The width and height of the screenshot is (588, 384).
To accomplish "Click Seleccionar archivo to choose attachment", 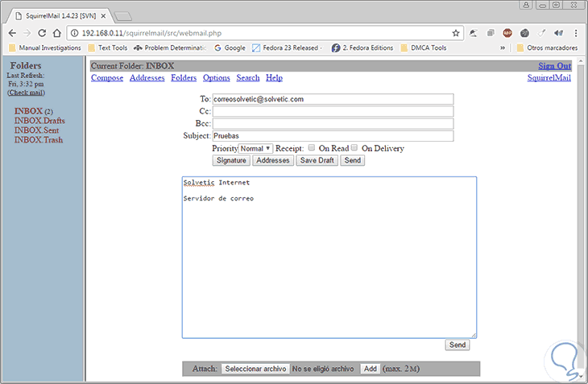I will (x=255, y=369).
